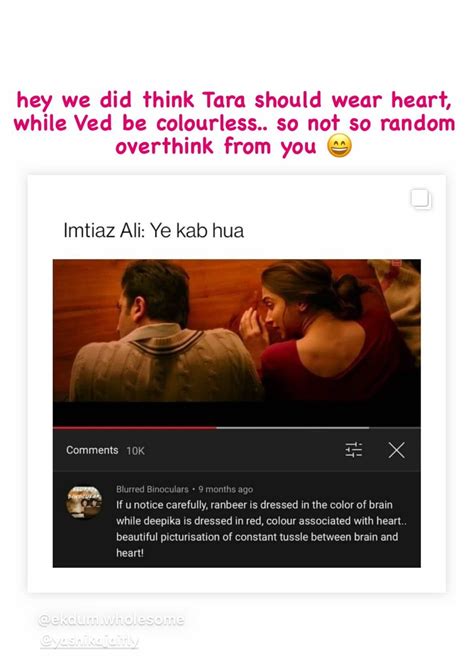Click the Blurred Binoculars username
The image size is (474, 664).
coord(152,489)
